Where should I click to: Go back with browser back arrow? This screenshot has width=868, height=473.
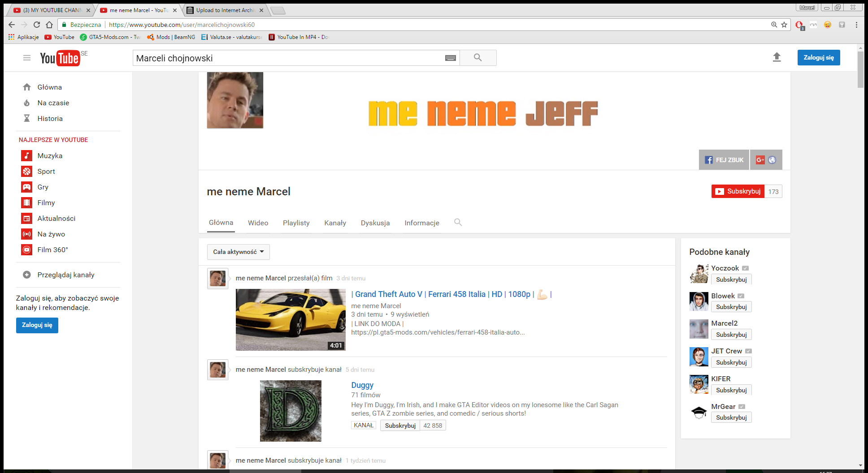coord(12,25)
